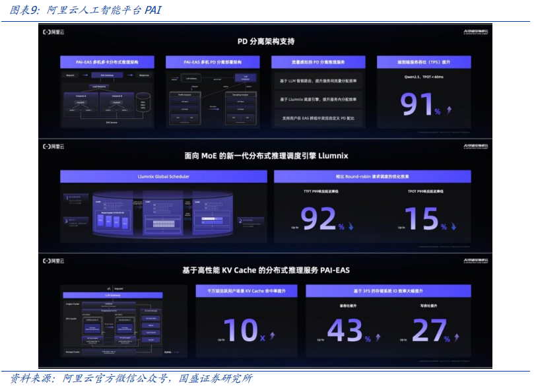Viewport: 534px width, 392px height.
Task: Click the large 92 figure
Action: tap(318, 218)
